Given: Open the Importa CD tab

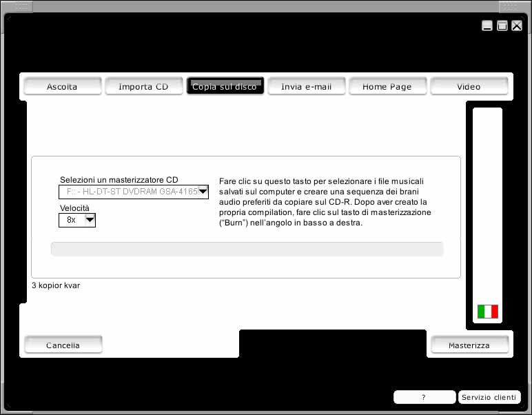Looking at the screenshot, I should click(143, 86).
